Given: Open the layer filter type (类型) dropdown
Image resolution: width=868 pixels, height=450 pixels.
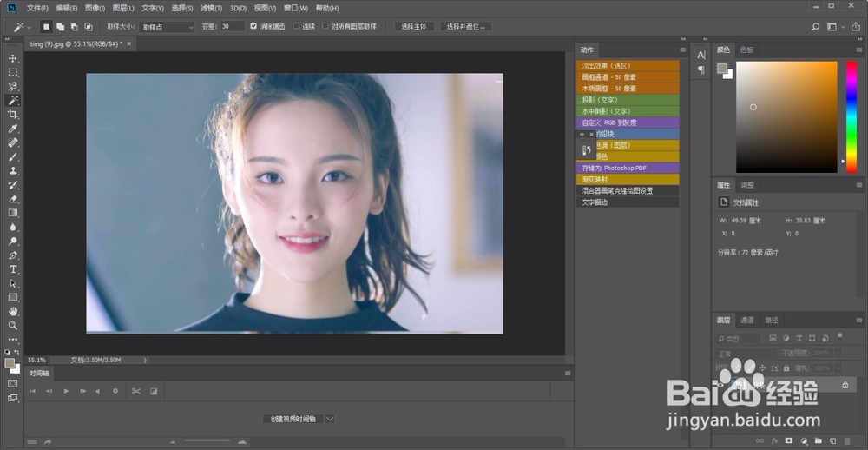Looking at the screenshot, I should [x=737, y=338].
